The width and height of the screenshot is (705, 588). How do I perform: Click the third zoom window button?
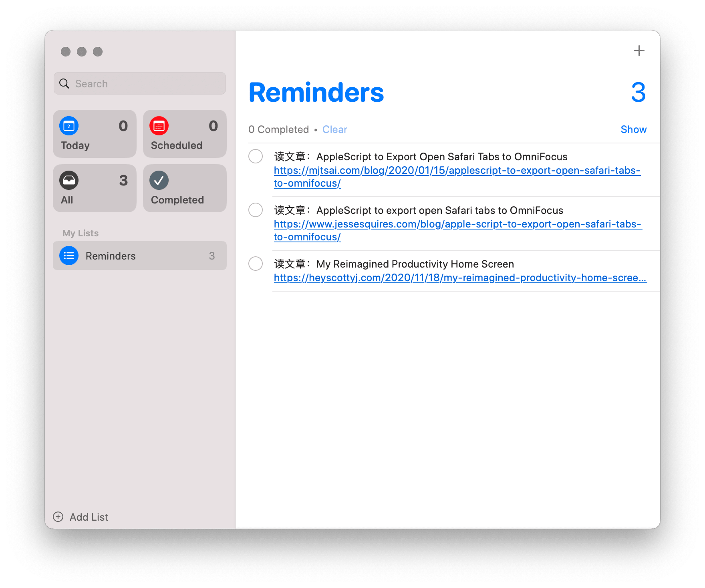pyautogui.click(x=98, y=52)
